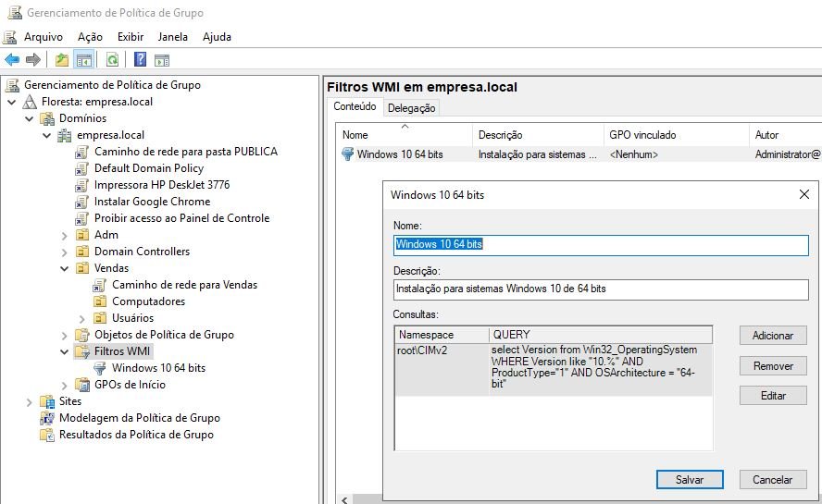Viewport: 822px width, 504px height.
Task: Select Caminho de rede para pasta PUBLICA
Action: pyautogui.click(x=185, y=152)
